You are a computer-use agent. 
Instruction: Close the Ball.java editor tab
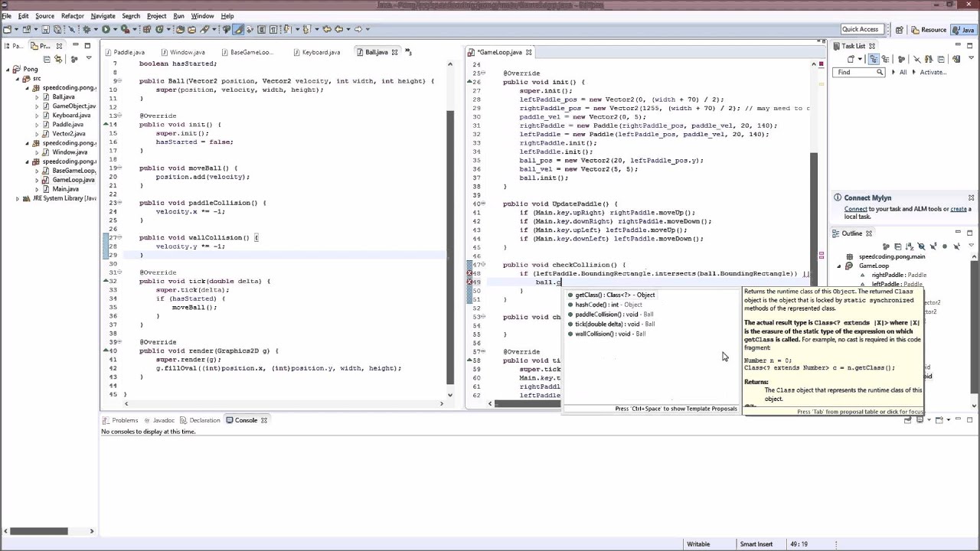(395, 52)
